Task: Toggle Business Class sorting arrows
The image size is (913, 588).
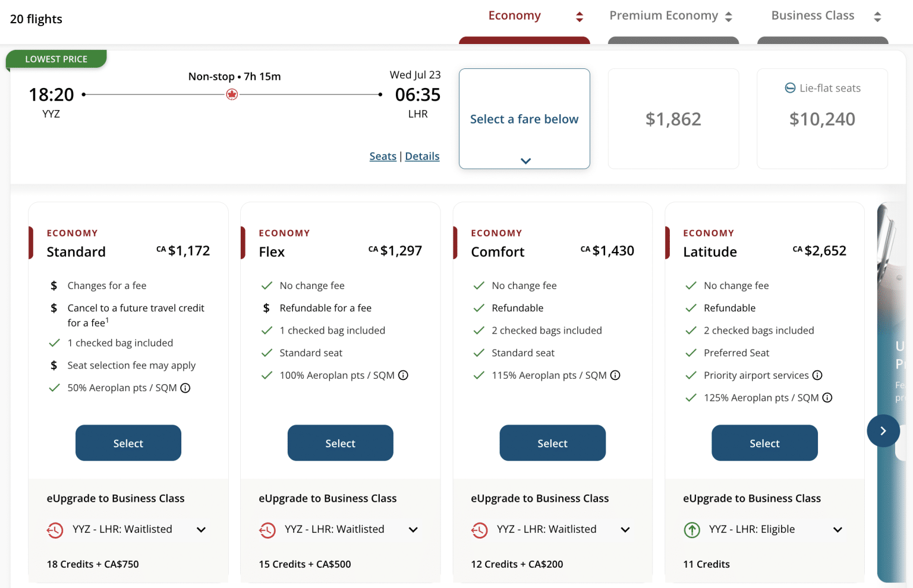Action: [x=878, y=16]
